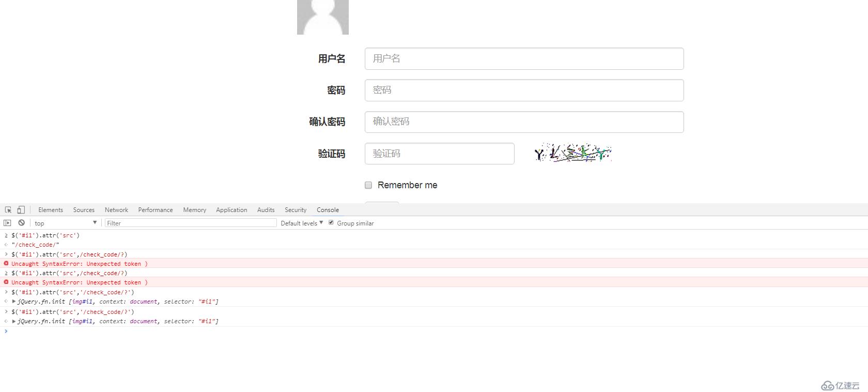Click the console Filter field
The height and width of the screenshot is (392, 868).
click(x=191, y=223)
